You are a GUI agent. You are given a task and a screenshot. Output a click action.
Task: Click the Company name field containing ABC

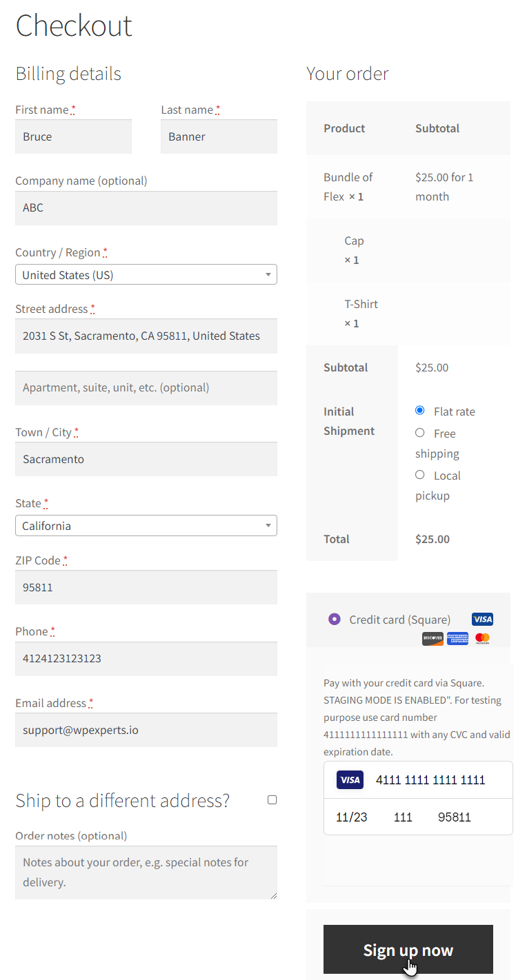point(146,207)
